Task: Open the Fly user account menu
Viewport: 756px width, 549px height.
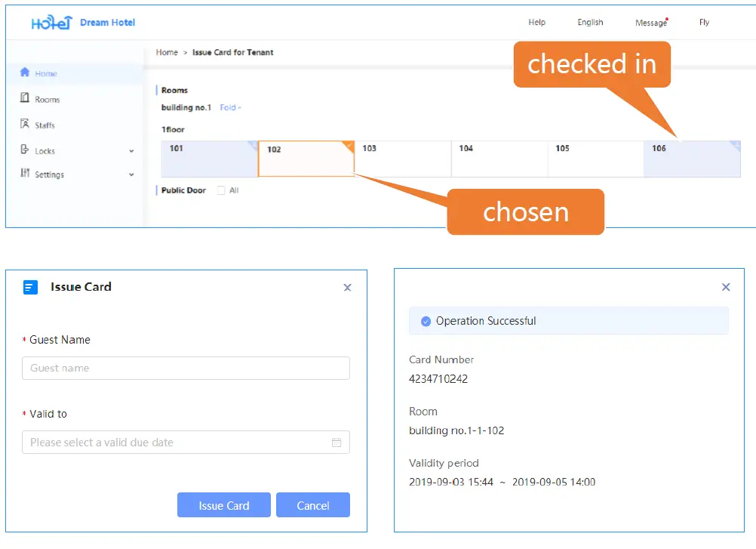Action: click(704, 22)
